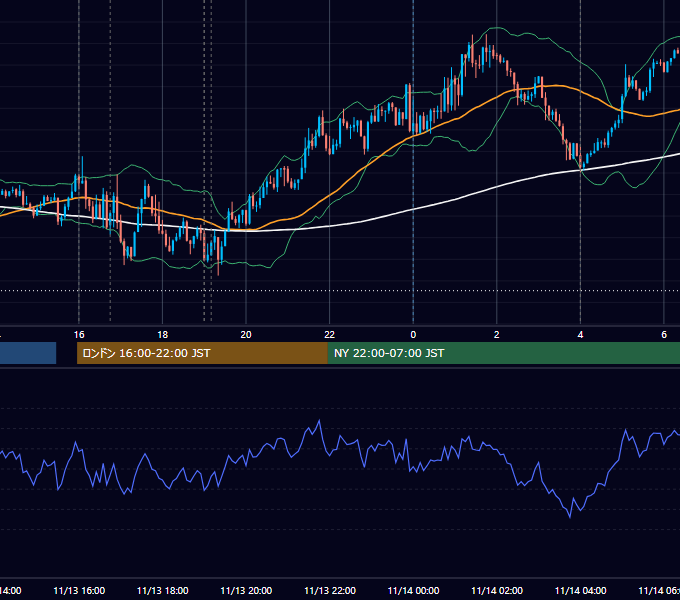Click the 11/13 18:00 date label
Image resolution: width=680 pixels, height=600 pixels.
coord(163,590)
